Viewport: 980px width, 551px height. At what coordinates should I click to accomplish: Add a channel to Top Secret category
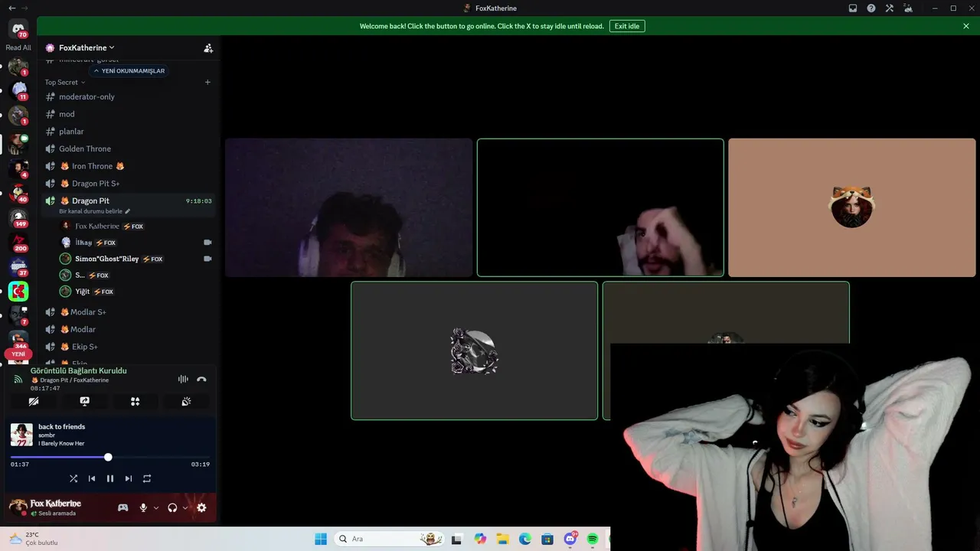pyautogui.click(x=207, y=82)
